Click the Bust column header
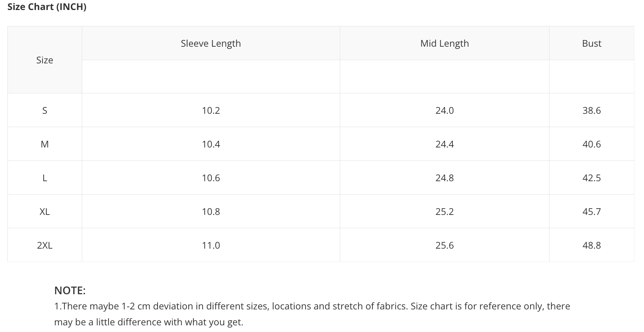644x332 pixels. pos(591,43)
